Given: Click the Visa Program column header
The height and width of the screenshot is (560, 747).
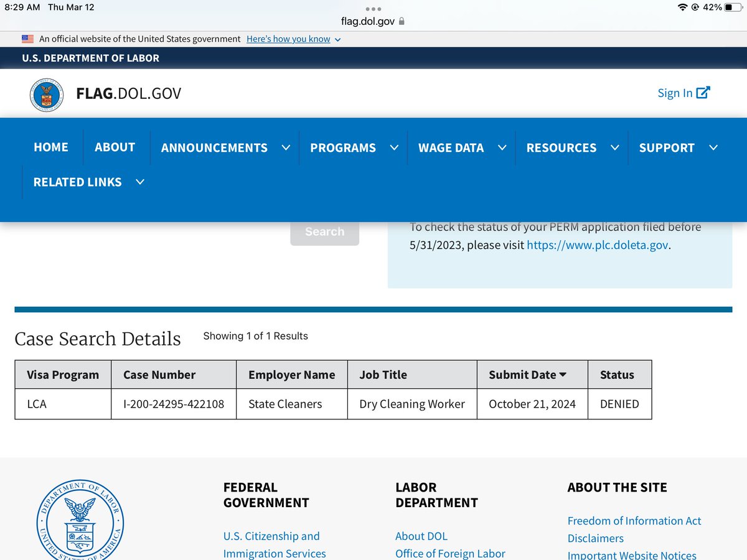Looking at the screenshot, I should (x=63, y=375).
